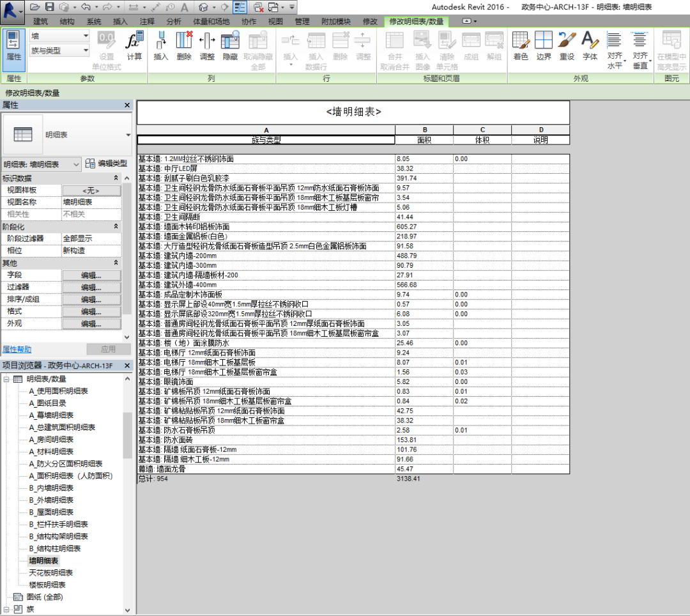This screenshot has height=616, width=690.
Task: Apply cell shading with 着色 icon
Action: click(x=521, y=46)
